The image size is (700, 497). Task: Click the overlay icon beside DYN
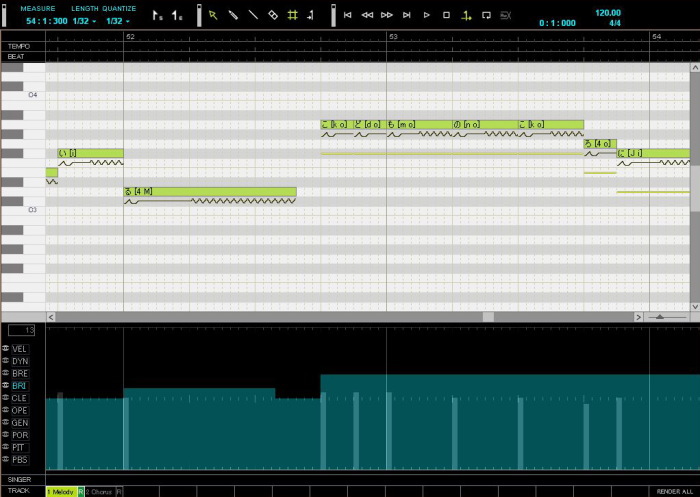5,360
